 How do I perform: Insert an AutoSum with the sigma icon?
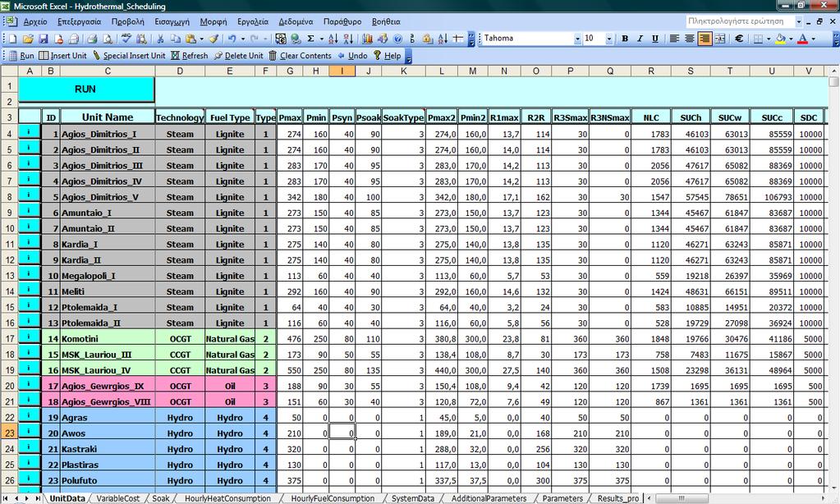[310, 39]
